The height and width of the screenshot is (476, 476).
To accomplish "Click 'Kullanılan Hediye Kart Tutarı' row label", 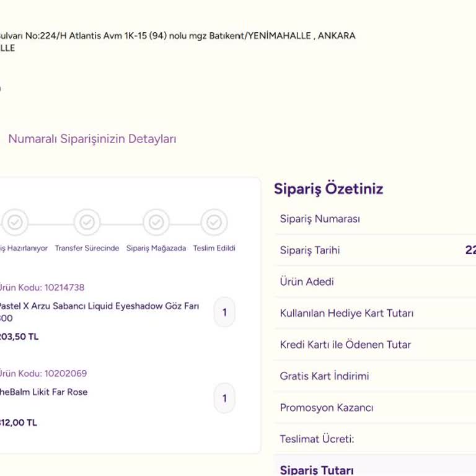I will click(346, 313).
